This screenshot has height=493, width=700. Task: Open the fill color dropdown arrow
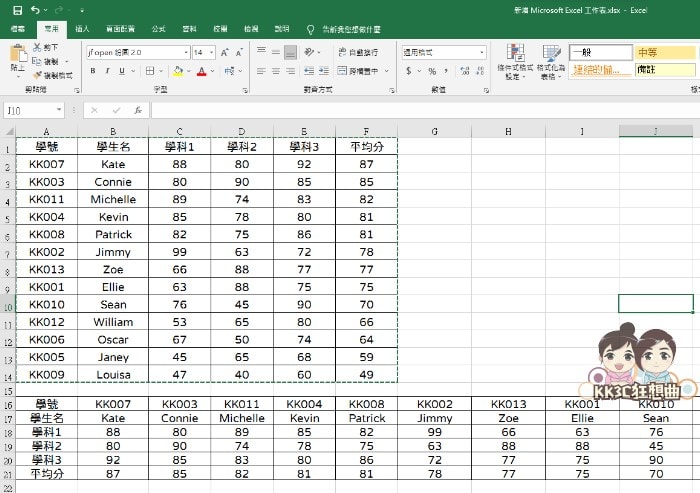coord(189,71)
